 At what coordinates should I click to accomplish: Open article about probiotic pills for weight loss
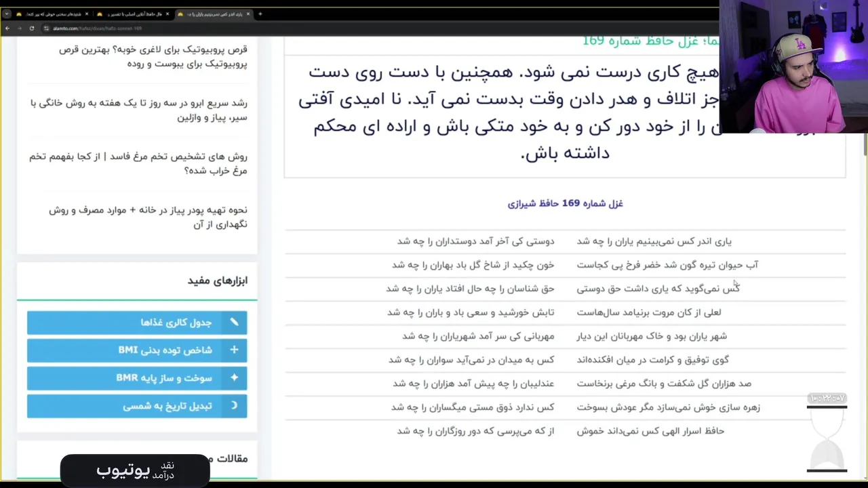click(x=153, y=56)
